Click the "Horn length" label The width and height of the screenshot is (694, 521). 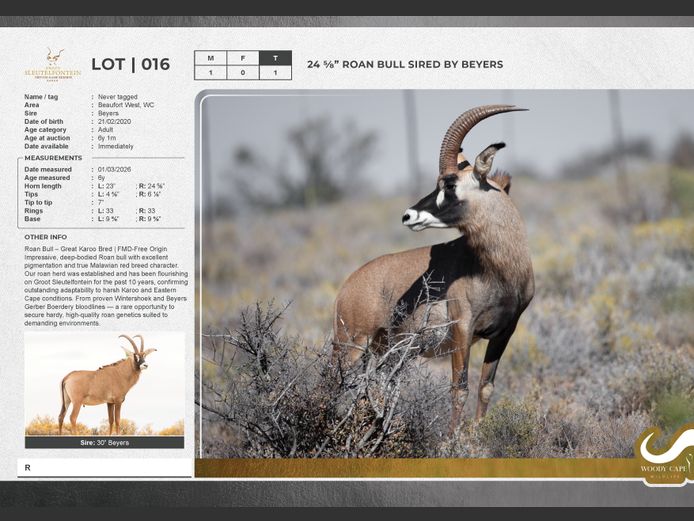point(43,186)
